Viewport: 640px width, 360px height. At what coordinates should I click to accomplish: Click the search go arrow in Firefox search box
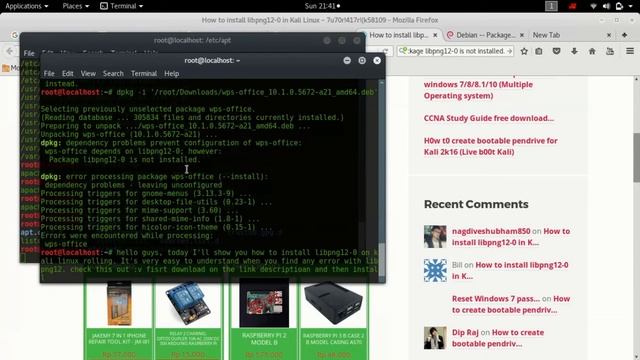tap(509, 51)
